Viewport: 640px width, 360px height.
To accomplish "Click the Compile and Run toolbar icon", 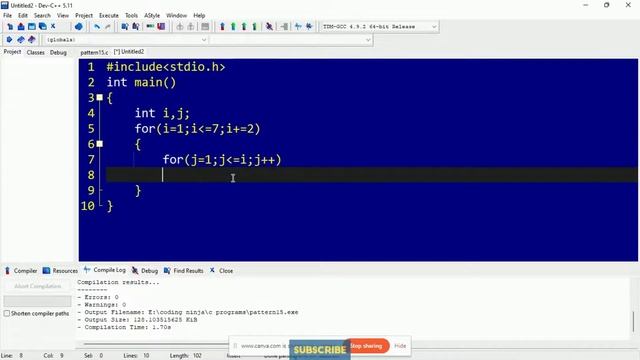I will pos(244,27).
